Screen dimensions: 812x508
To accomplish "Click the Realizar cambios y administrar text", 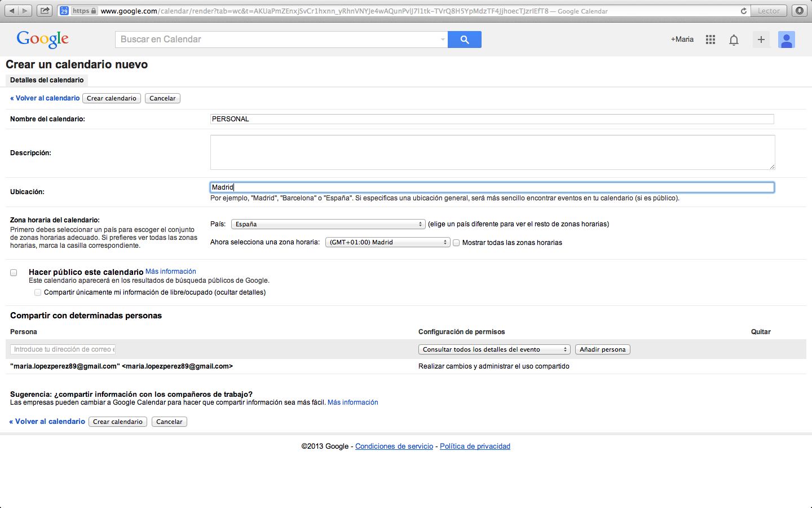I will click(494, 366).
